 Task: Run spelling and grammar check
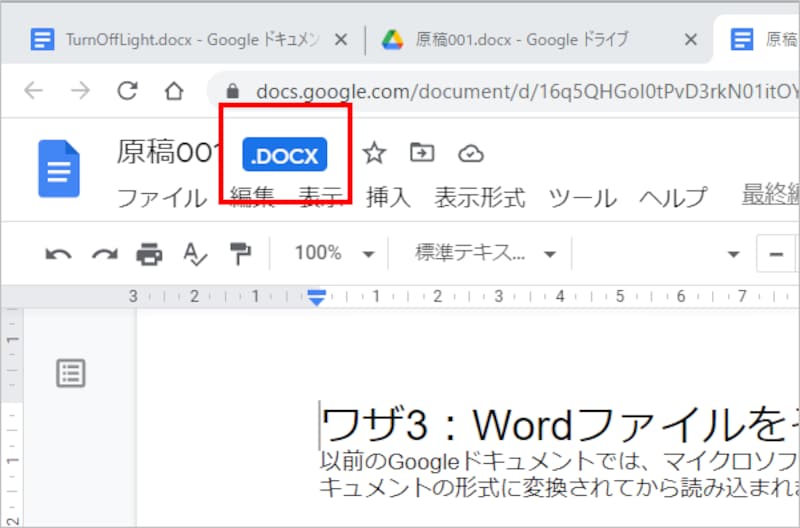pos(195,254)
